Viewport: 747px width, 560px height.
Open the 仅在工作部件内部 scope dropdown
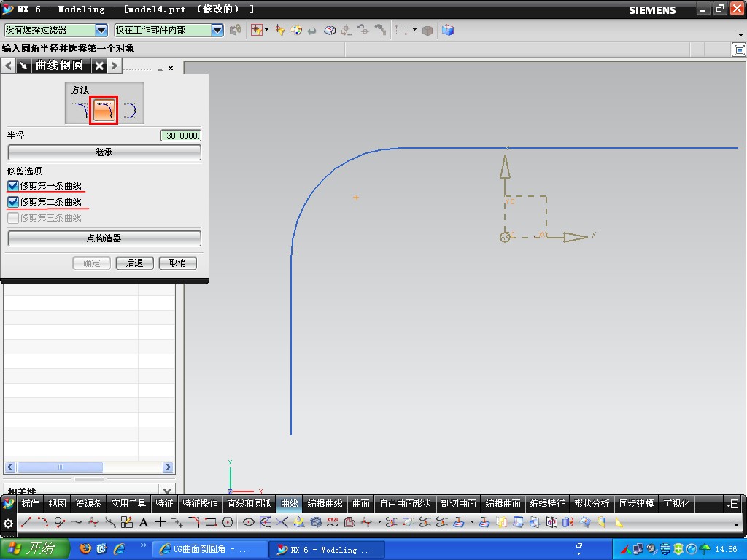(x=217, y=30)
